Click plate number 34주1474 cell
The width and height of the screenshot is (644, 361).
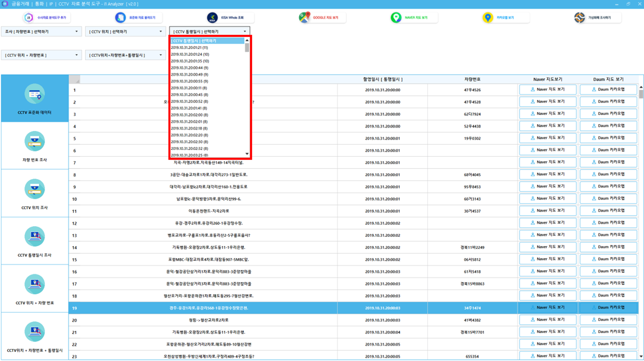(472, 308)
